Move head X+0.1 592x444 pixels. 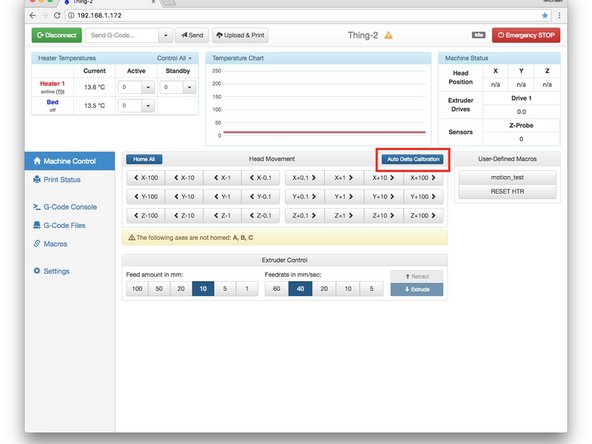pyautogui.click(x=304, y=178)
